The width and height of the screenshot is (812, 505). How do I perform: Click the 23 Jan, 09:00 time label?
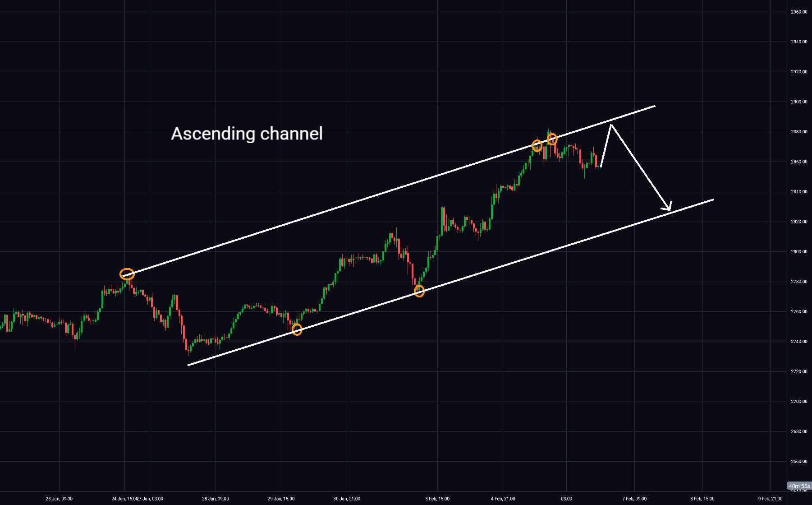pyautogui.click(x=59, y=499)
